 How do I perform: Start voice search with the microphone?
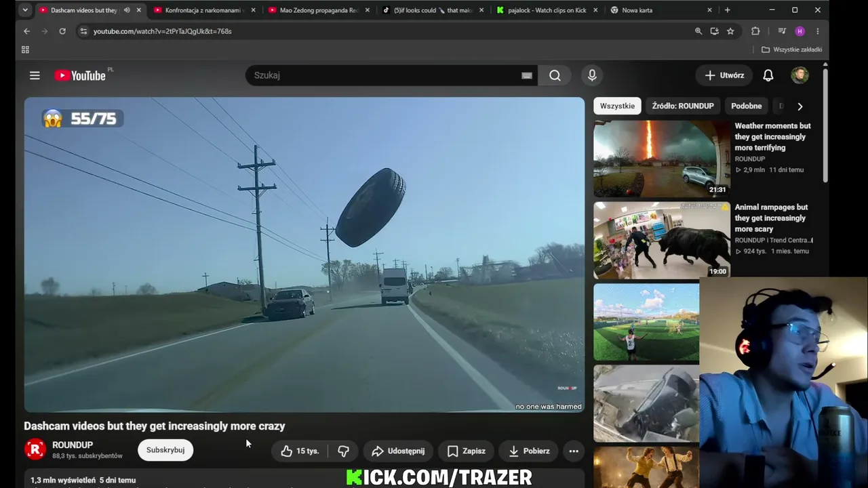(x=592, y=75)
